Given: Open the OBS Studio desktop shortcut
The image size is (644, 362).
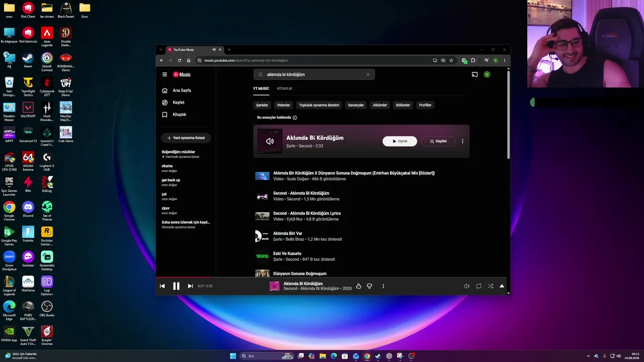Looking at the screenshot, I should tap(47, 309).
